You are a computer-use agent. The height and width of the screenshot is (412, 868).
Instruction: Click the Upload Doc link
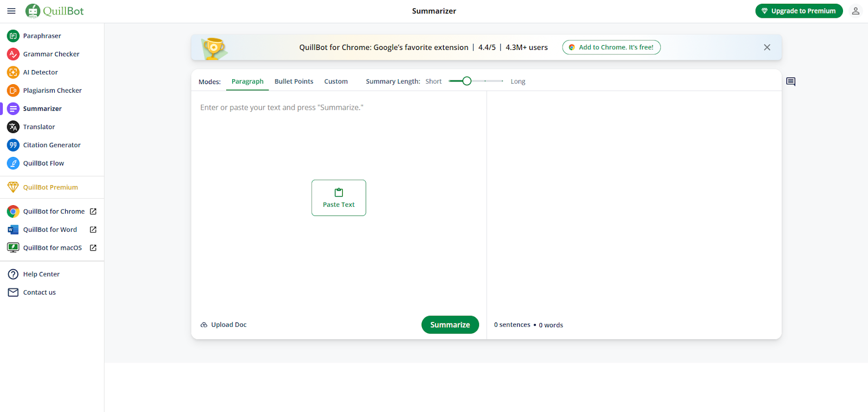pos(224,325)
